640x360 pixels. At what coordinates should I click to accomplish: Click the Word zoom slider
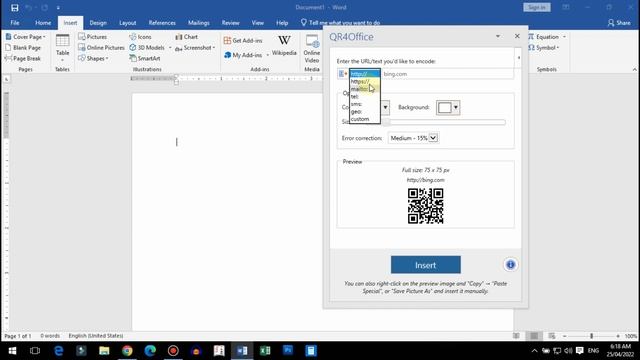click(x=591, y=336)
